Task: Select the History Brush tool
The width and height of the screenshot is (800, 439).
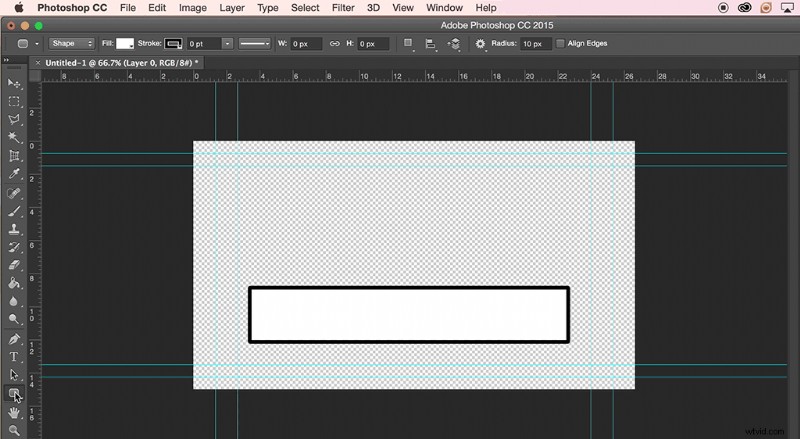Action: [14, 248]
